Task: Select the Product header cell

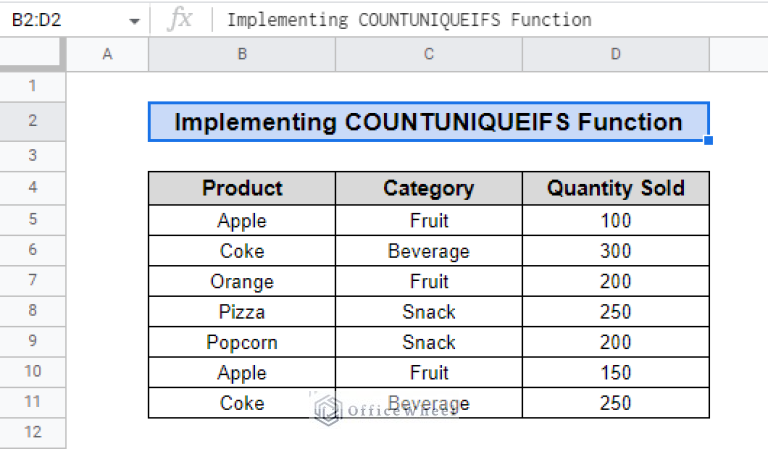Action: [242, 188]
